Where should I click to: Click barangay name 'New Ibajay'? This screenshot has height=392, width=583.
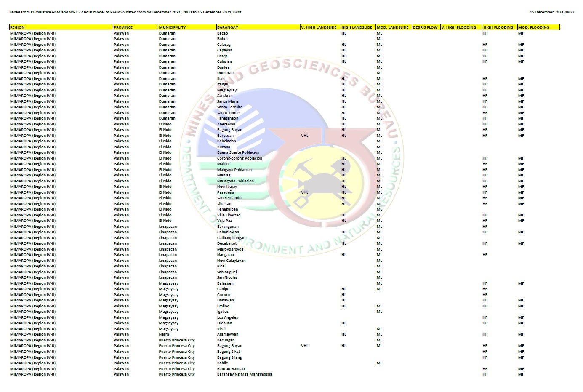[227, 187]
